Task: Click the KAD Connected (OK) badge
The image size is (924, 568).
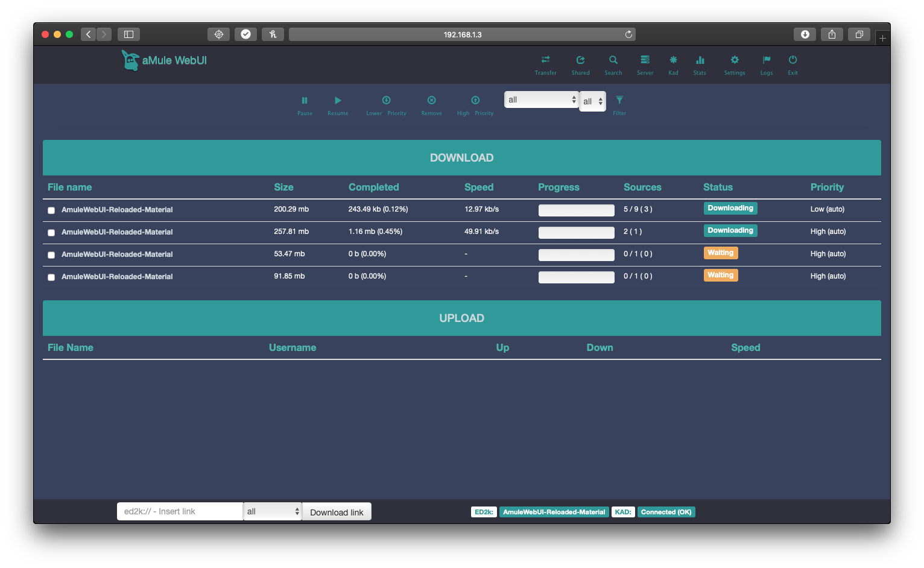Action: coord(666,512)
